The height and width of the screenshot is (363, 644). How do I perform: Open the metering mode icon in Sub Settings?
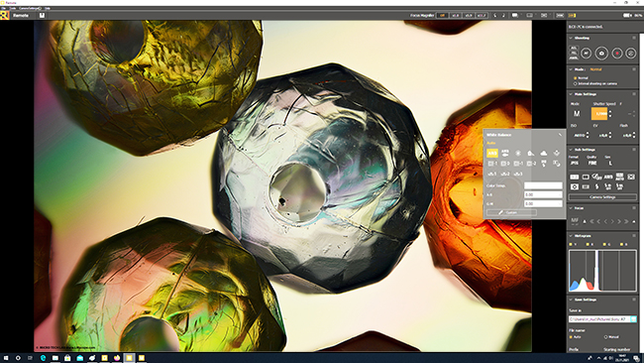575,186
